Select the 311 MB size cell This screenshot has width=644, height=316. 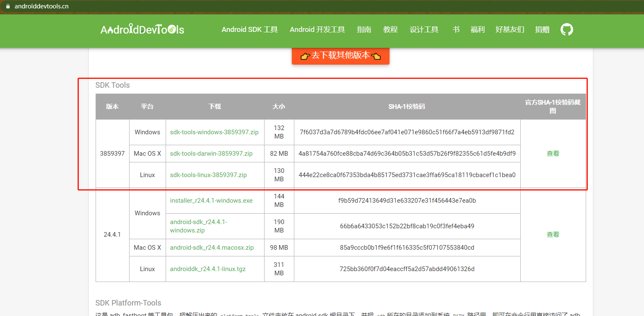click(x=279, y=269)
